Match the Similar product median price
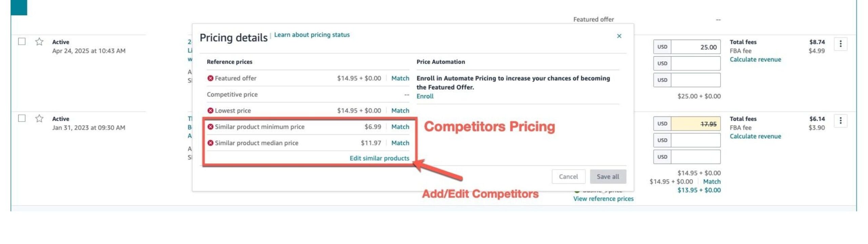This screenshot has height=244, width=868. click(x=400, y=143)
